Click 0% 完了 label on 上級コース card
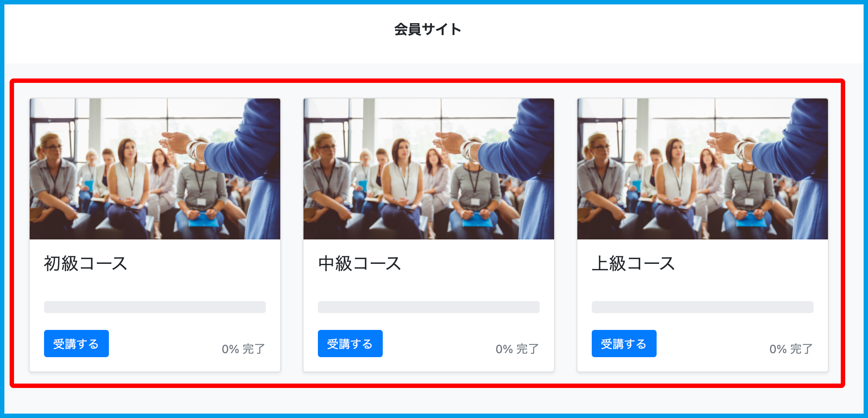Viewport: 868px width, 418px height. (791, 349)
